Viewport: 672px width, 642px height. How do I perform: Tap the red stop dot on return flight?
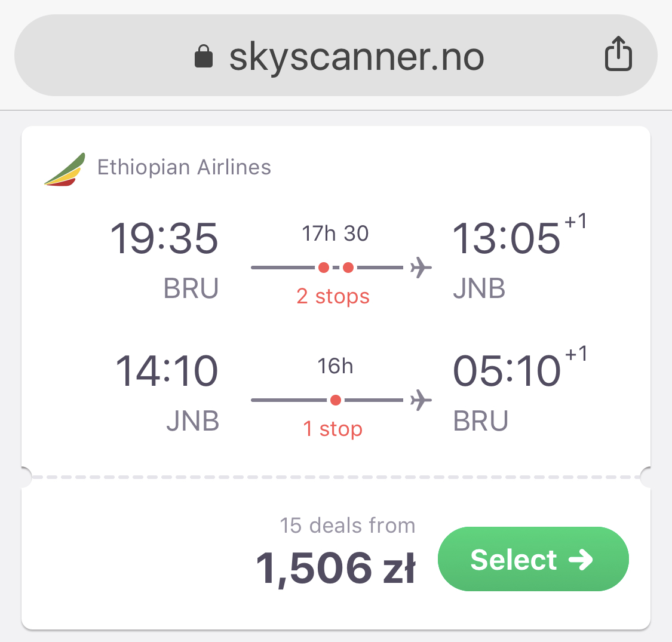(x=336, y=400)
